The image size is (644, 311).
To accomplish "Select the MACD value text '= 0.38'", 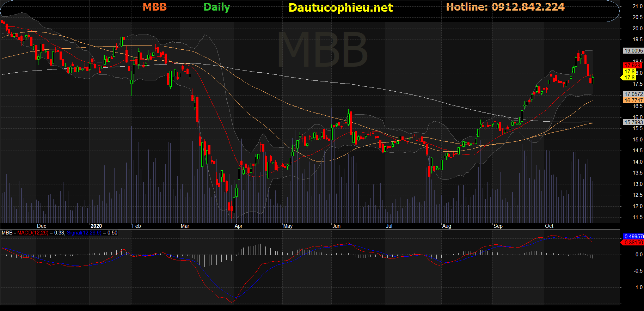I will [x=57, y=233].
